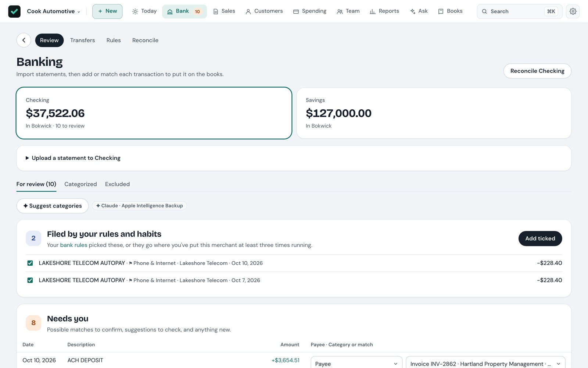Image resolution: width=588 pixels, height=368 pixels.
Task: Click the Claude · Apple Intelligence Backup chip
Action: 139,206
